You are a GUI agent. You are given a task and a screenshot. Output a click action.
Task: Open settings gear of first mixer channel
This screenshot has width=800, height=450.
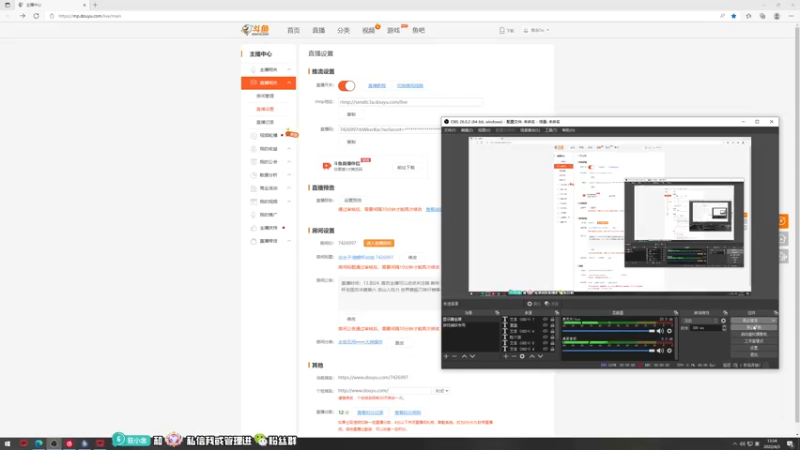[x=669, y=331]
